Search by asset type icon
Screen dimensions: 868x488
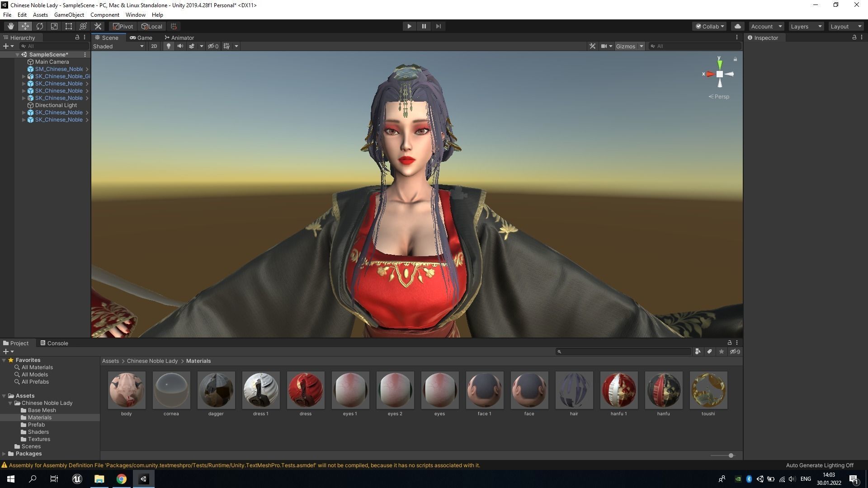tap(698, 352)
